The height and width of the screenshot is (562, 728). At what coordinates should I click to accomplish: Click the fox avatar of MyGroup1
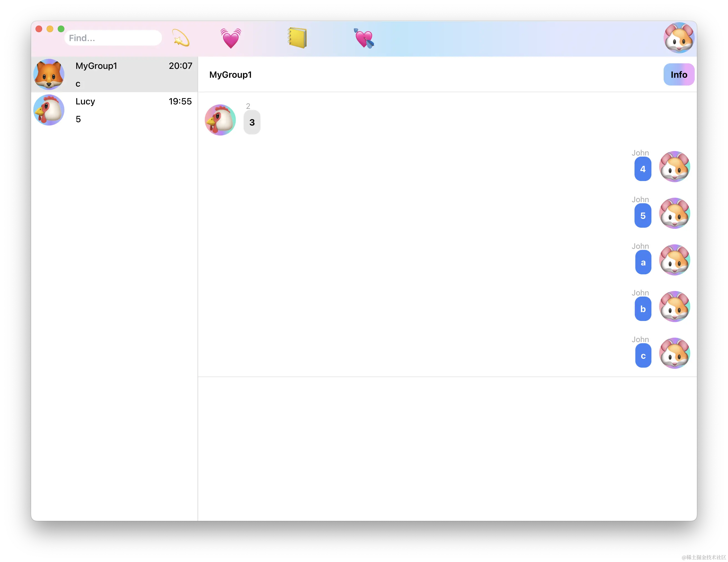(49, 74)
